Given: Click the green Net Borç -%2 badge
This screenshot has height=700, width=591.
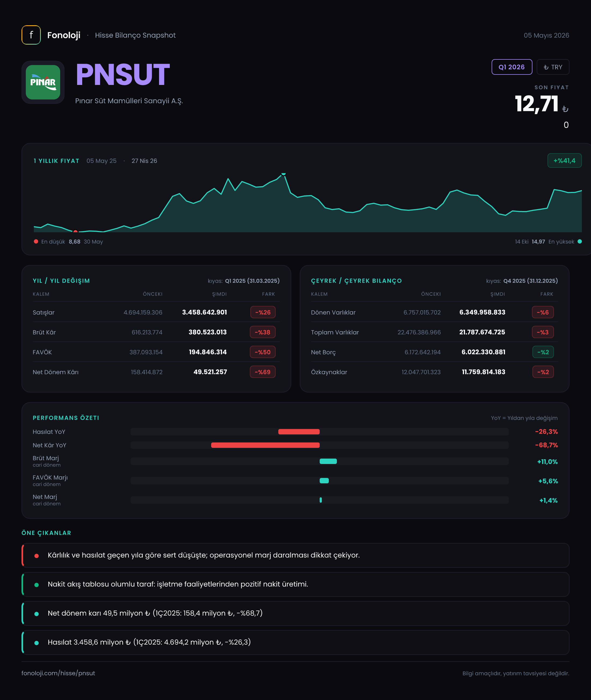Looking at the screenshot, I should [x=543, y=352].
